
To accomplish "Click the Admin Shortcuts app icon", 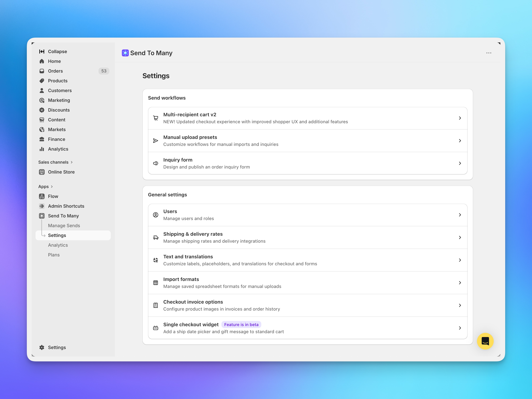I will (x=42, y=206).
